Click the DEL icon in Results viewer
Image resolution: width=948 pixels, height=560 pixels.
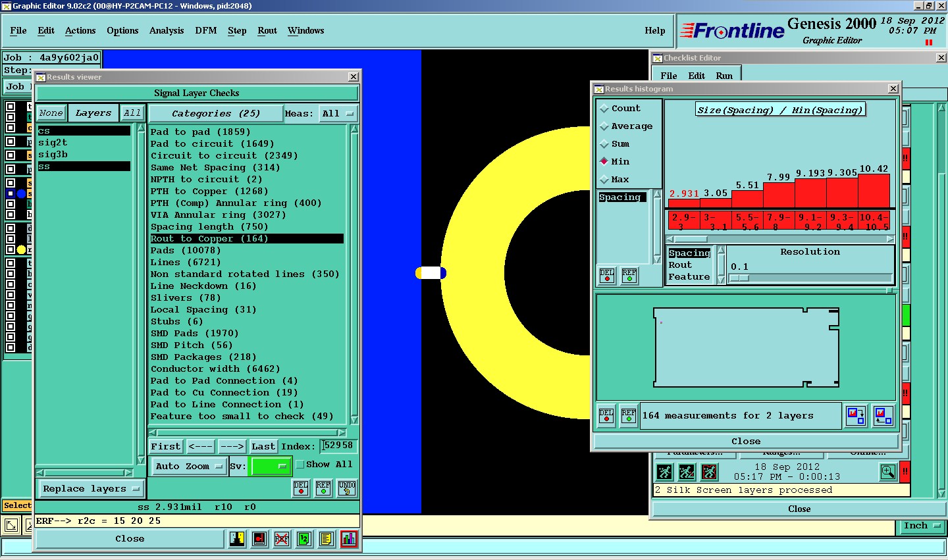coord(301,488)
